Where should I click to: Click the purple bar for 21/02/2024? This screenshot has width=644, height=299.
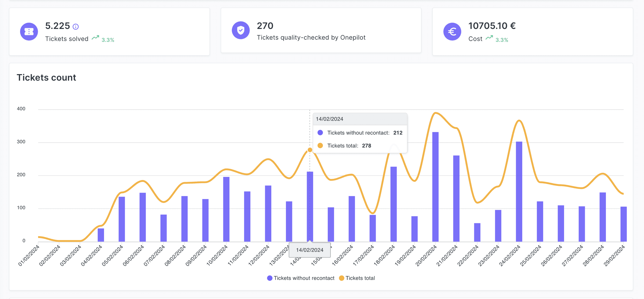[x=456, y=198]
